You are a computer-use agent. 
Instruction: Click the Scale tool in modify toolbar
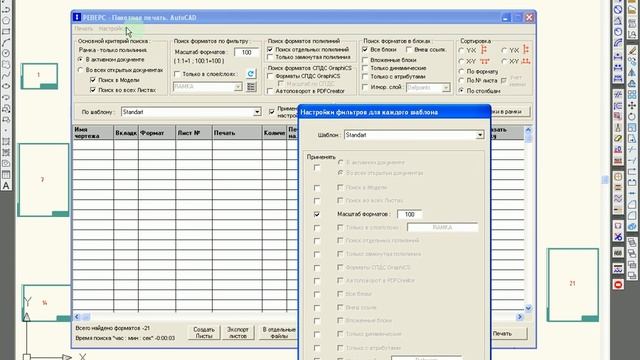(x=632, y=128)
